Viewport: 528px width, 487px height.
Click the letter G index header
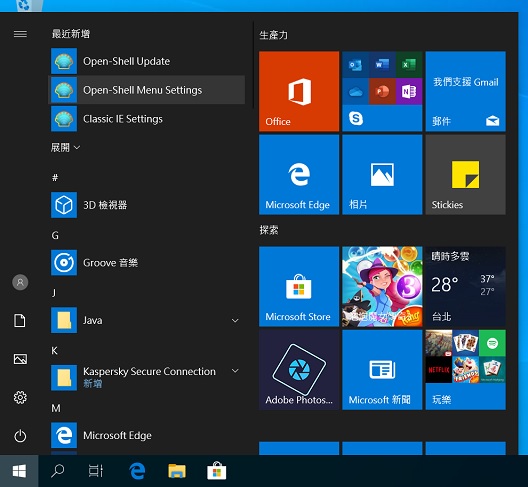click(x=55, y=235)
